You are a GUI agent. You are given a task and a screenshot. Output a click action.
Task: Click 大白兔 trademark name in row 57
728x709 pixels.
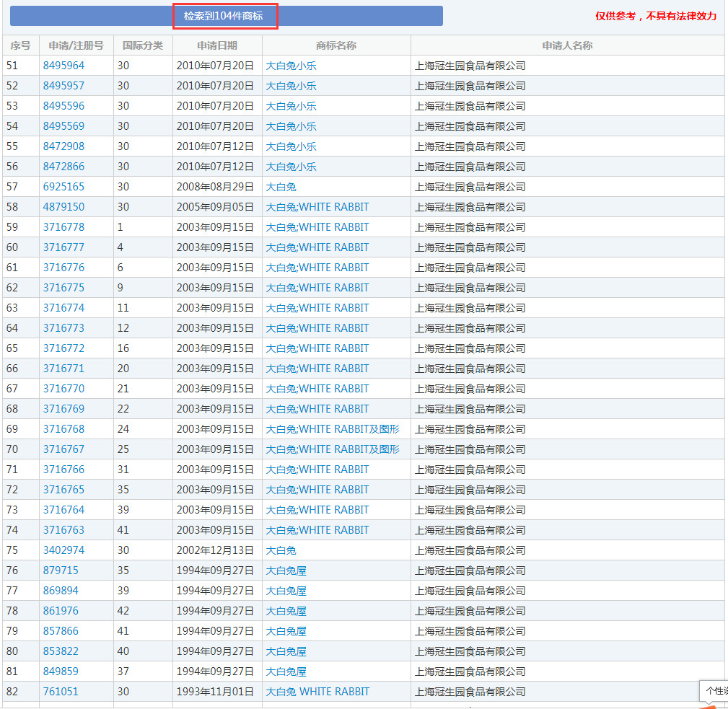point(281,187)
